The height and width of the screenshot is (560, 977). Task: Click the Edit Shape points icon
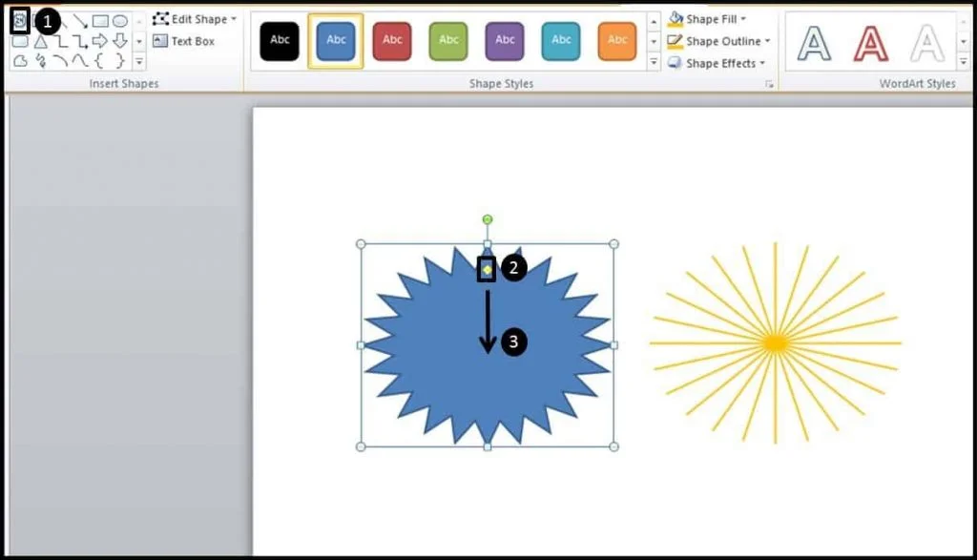click(x=160, y=19)
